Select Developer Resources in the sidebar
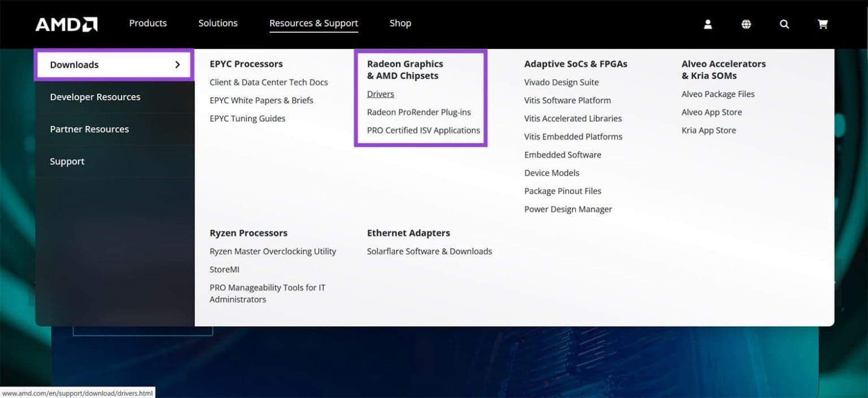 tap(95, 97)
